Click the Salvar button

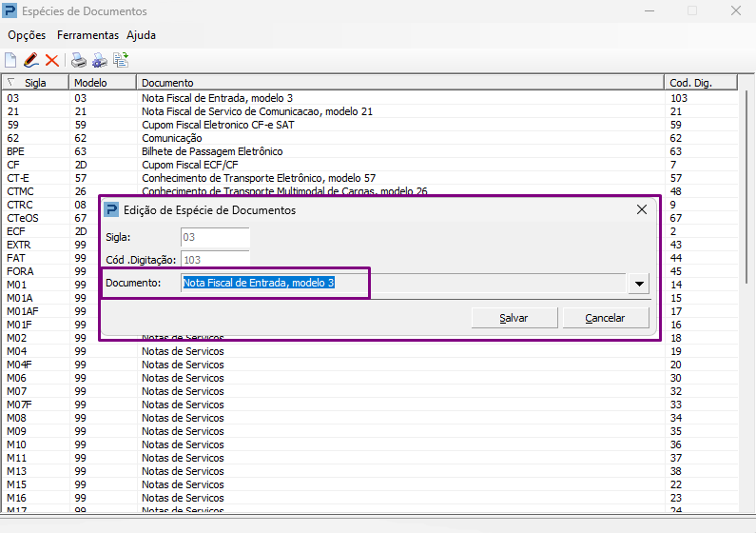point(514,318)
